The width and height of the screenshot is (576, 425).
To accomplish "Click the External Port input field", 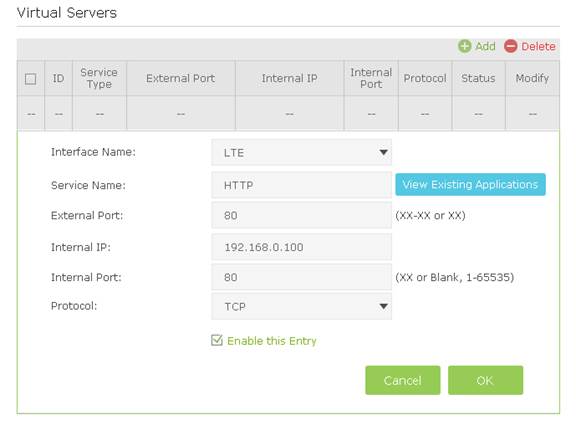I will click(x=301, y=216).
